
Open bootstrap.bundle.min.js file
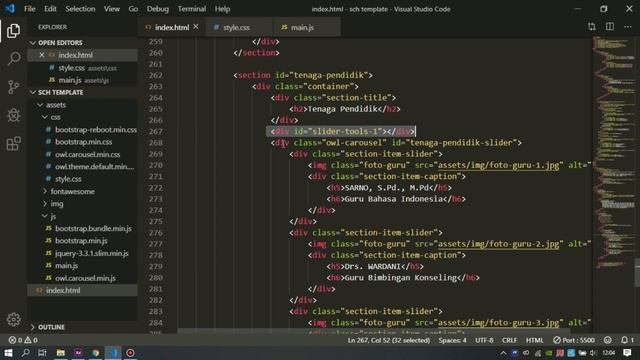tap(93, 229)
